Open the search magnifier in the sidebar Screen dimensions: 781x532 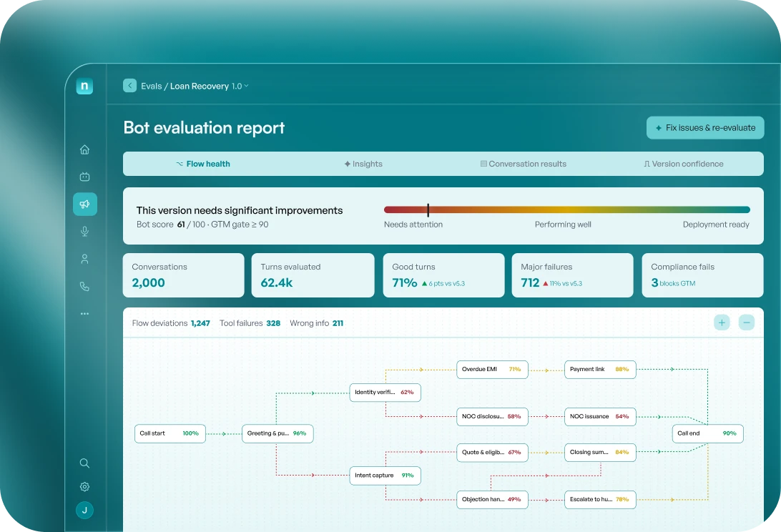tap(84, 463)
